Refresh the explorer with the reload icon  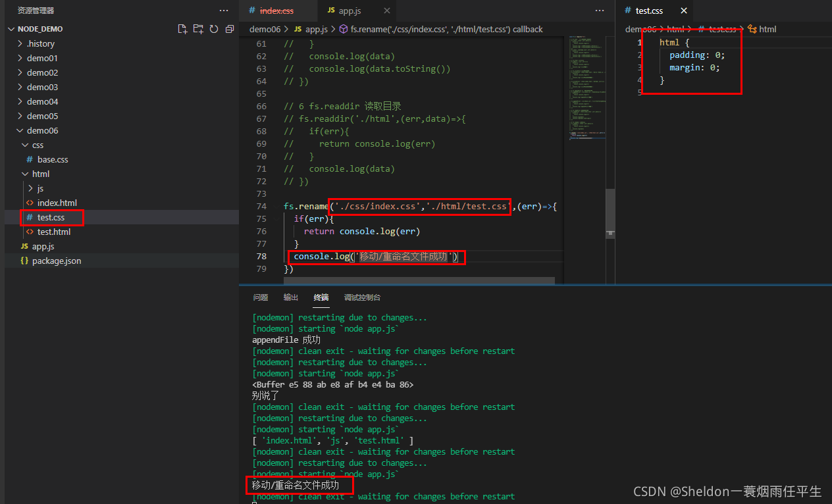coord(214,29)
